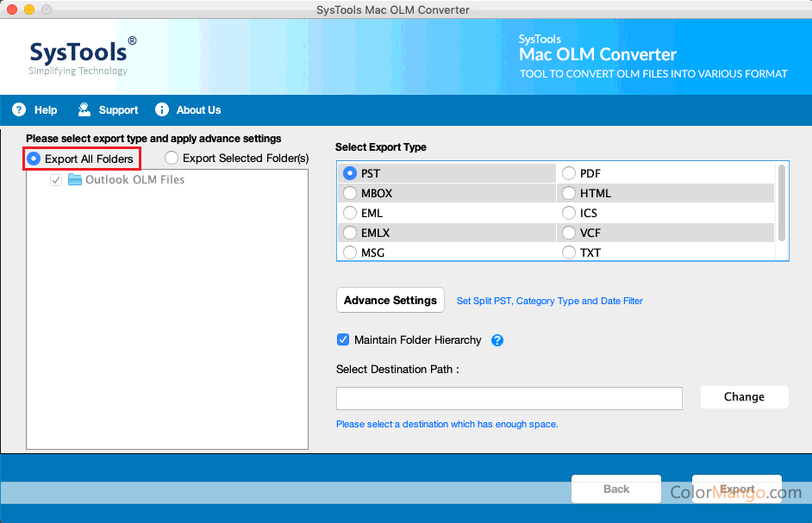
Task: Choose PDF as export type
Action: [569, 173]
